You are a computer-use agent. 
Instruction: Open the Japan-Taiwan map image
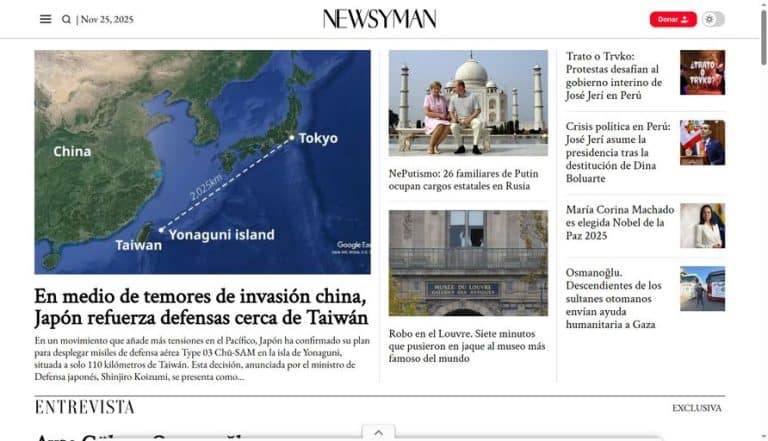pos(202,162)
